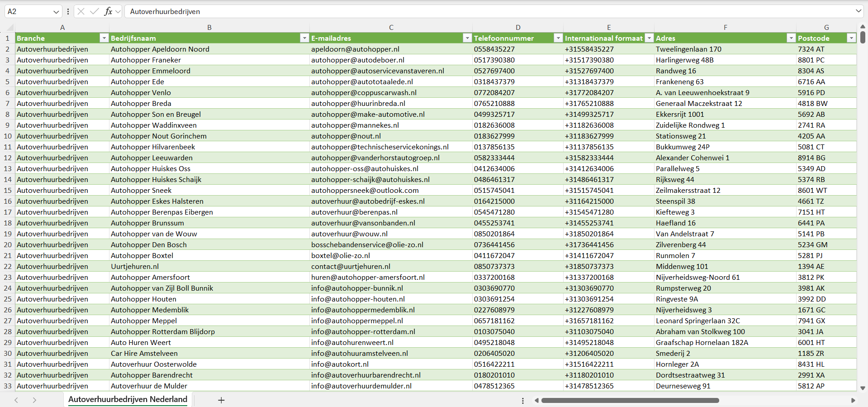
Task: Click the previous sheet navigation arrow
Action: click(16, 400)
